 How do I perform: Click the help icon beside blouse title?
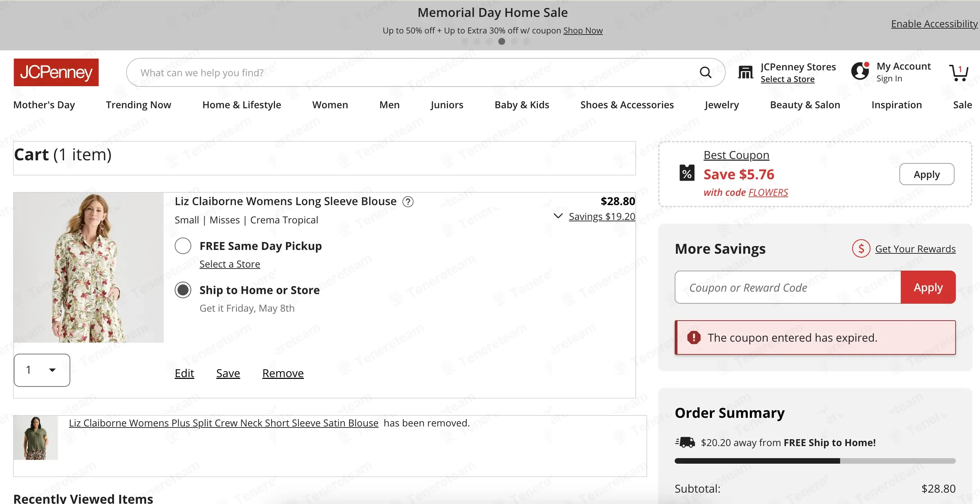coord(408,201)
